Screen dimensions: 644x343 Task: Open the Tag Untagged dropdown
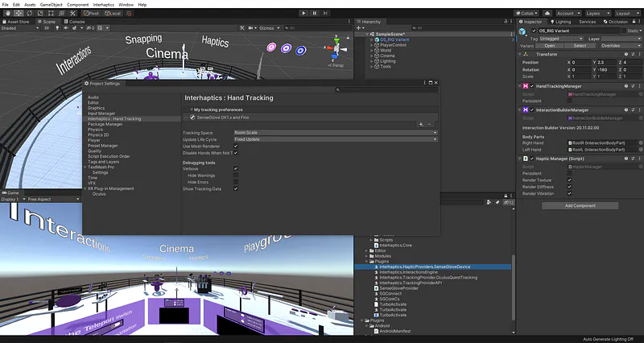561,39
